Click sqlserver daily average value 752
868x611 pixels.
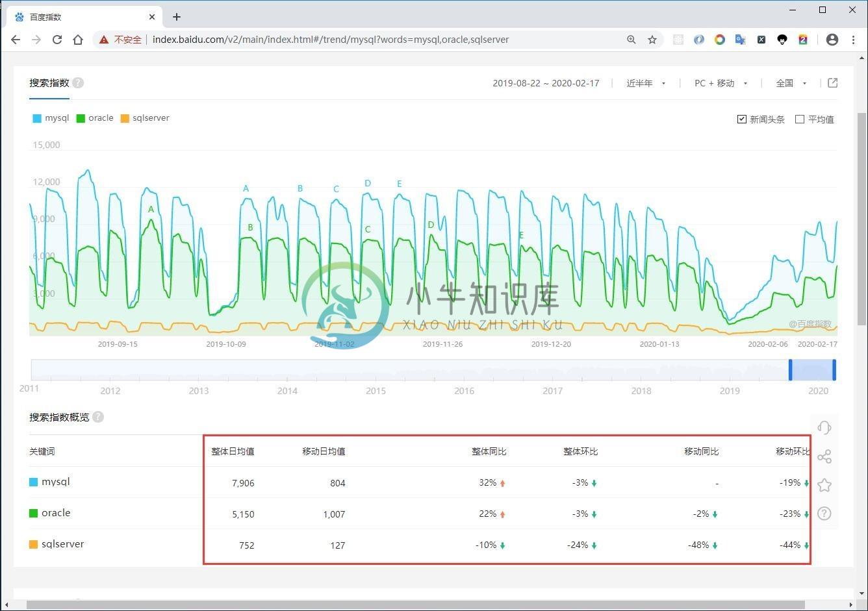pyautogui.click(x=247, y=545)
